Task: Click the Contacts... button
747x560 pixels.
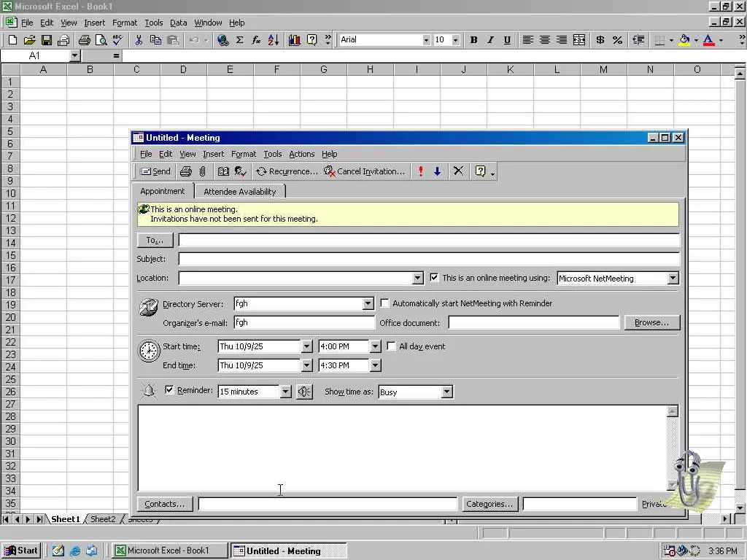Action: pyautogui.click(x=165, y=504)
